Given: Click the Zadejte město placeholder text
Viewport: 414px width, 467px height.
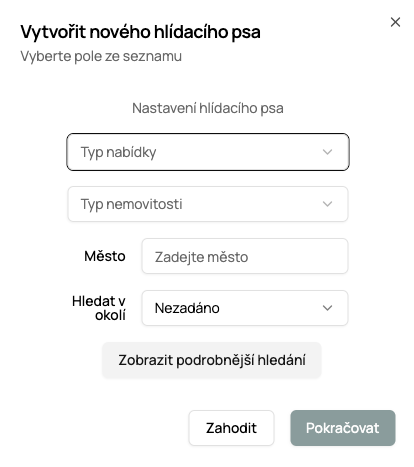Looking at the screenshot, I should pos(201,257).
